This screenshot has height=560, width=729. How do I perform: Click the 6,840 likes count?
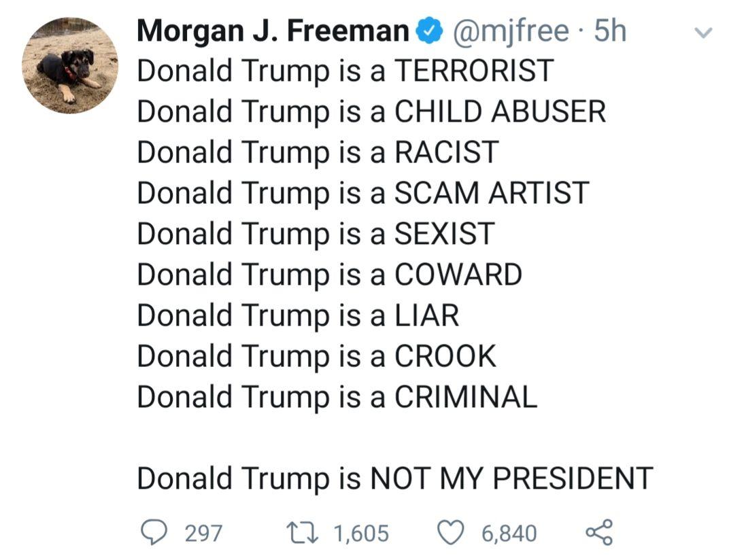pos(509,533)
